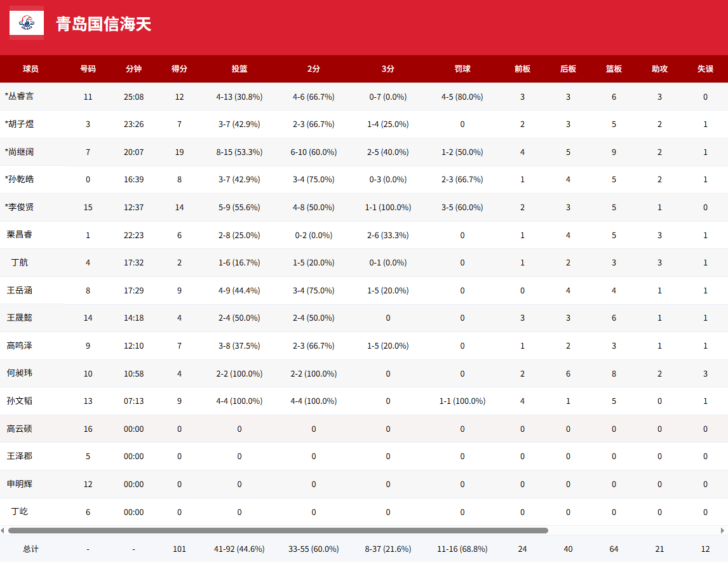728x562 pixels.
Task: Click 孙乾皓's two-pointers 3-4 (75.0%)
Action: point(313,180)
